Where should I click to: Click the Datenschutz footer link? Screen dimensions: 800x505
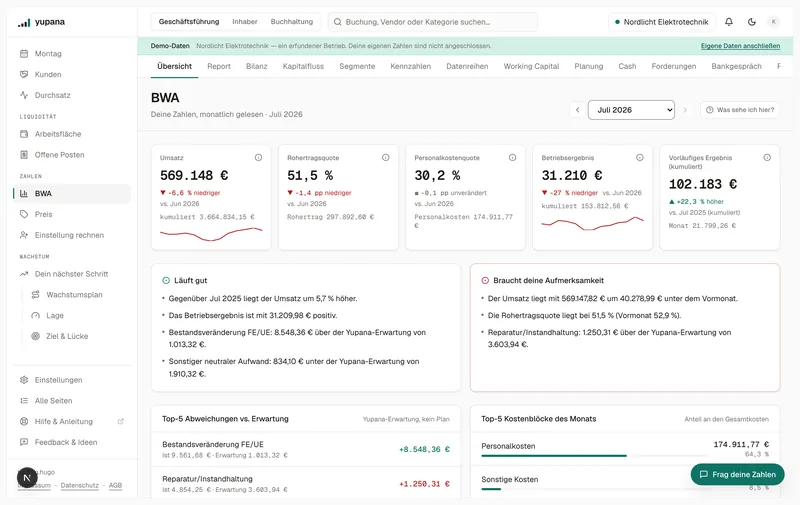pyautogui.click(x=80, y=486)
